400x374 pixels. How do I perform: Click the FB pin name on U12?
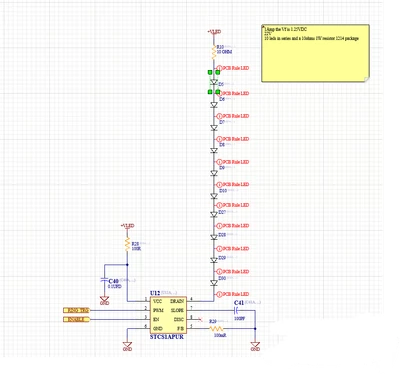tap(180, 329)
